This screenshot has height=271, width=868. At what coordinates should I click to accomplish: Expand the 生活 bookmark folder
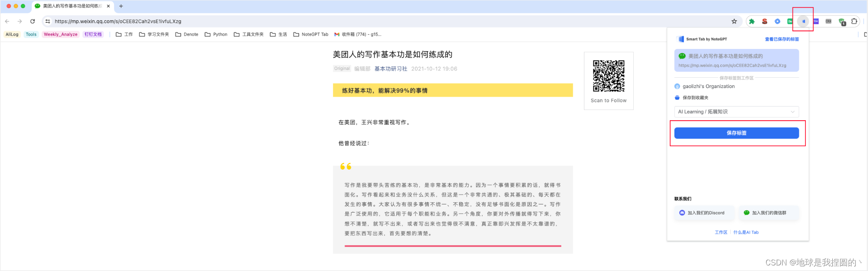click(278, 34)
